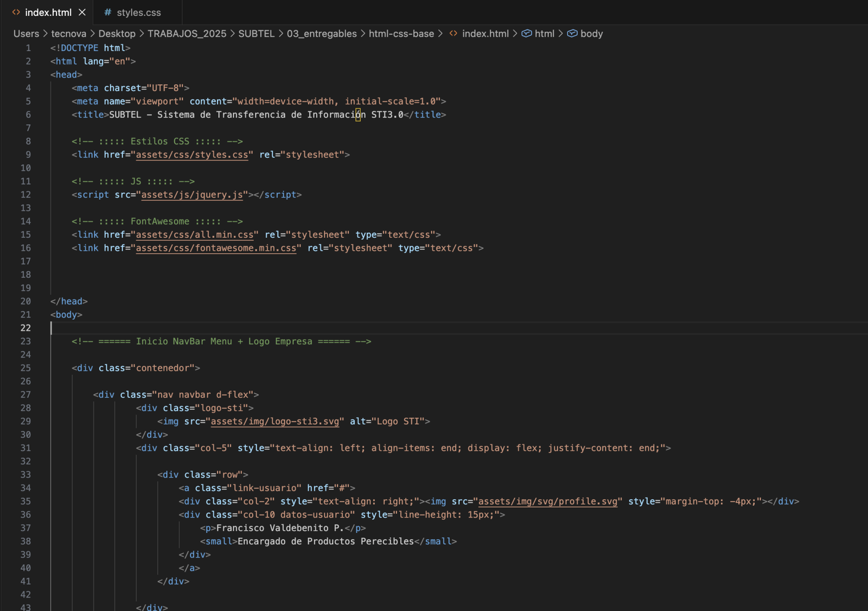Follow the assets/js/jquery.js link
The image size is (868, 611).
coord(192,195)
